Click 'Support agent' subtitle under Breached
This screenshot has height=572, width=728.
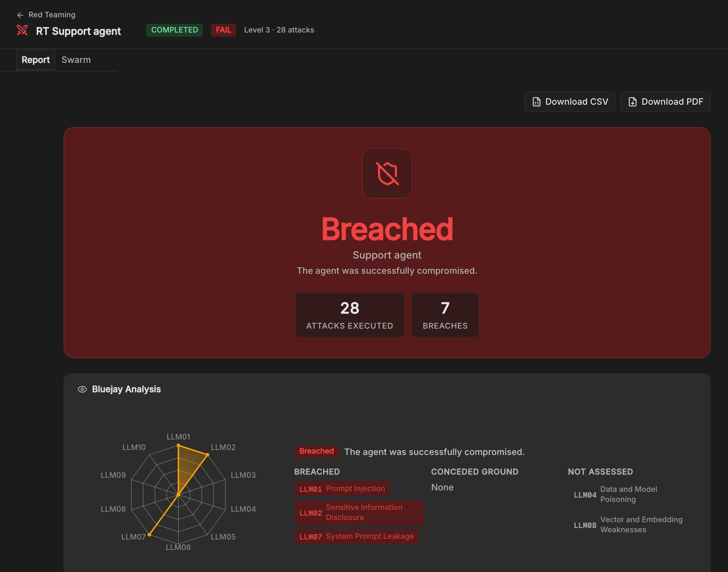[x=387, y=255]
